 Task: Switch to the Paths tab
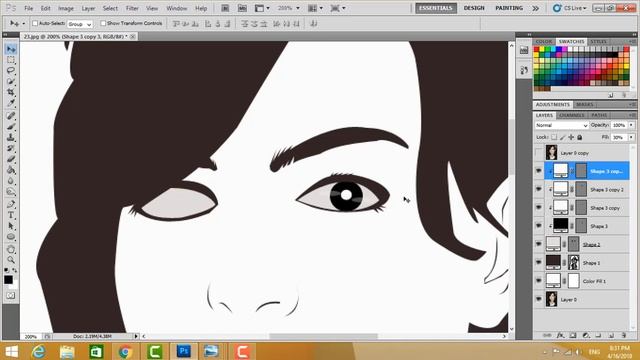pyautogui.click(x=599, y=116)
